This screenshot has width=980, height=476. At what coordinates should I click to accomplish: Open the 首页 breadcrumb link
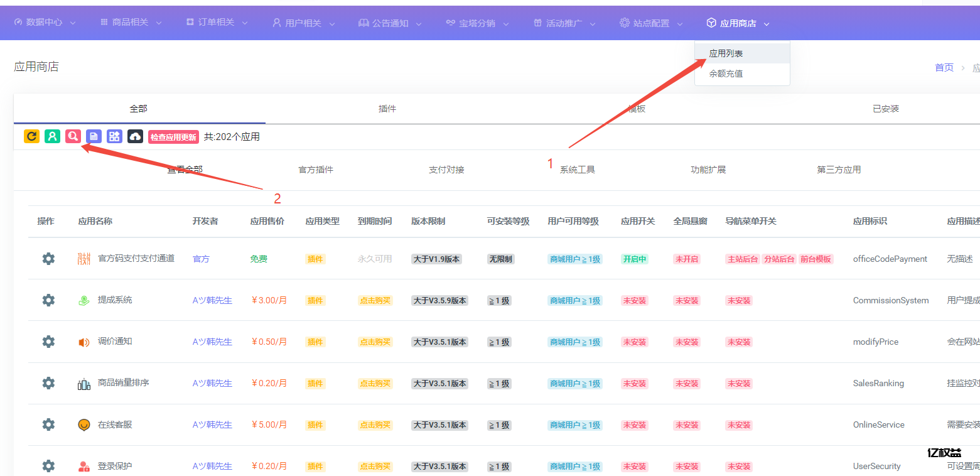pos(944,67)
